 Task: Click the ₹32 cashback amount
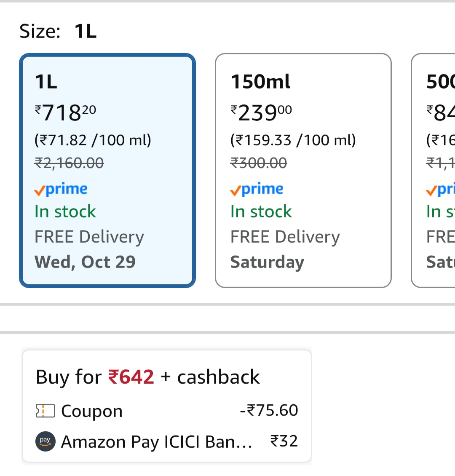click(x=284, y=441)
